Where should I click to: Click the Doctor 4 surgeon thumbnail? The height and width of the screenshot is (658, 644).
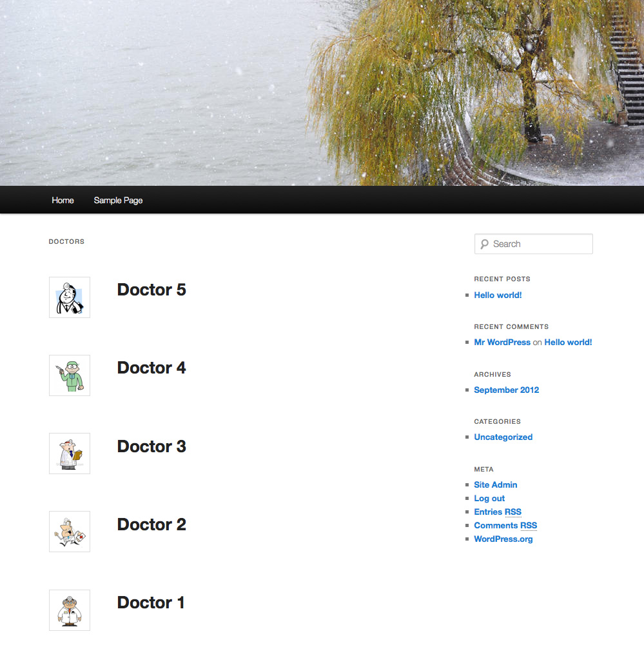tap(70, 375)
